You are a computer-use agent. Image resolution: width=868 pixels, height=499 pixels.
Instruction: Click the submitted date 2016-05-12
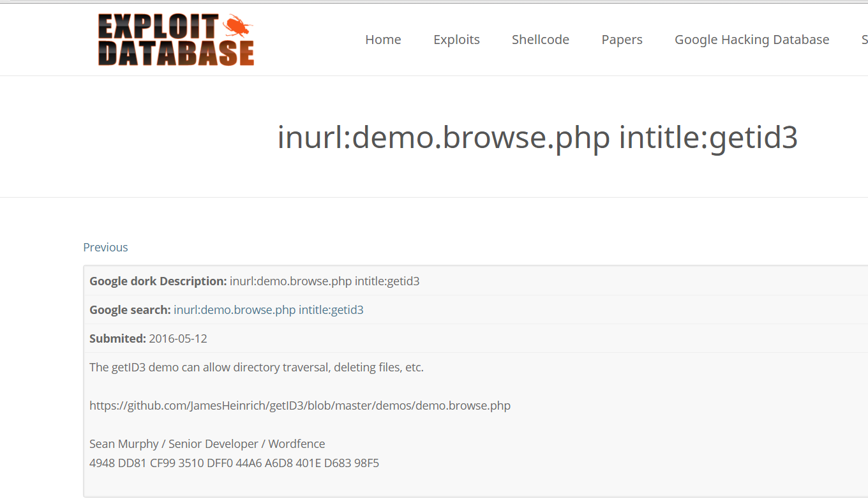178,339
